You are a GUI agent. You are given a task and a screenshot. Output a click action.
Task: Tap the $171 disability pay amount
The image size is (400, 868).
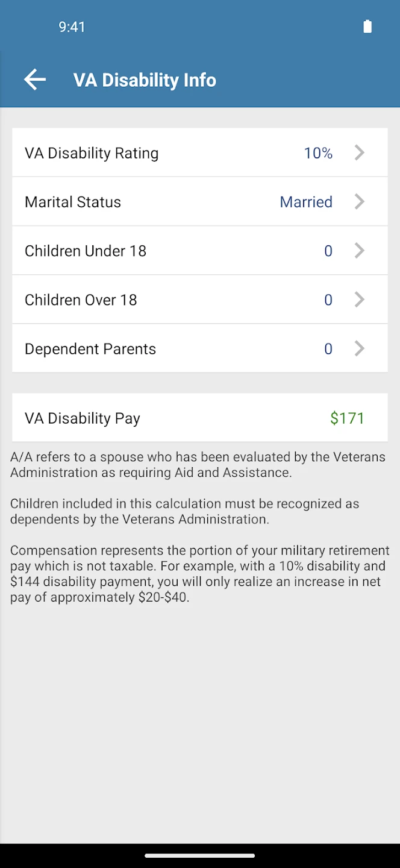pos(347,418)
